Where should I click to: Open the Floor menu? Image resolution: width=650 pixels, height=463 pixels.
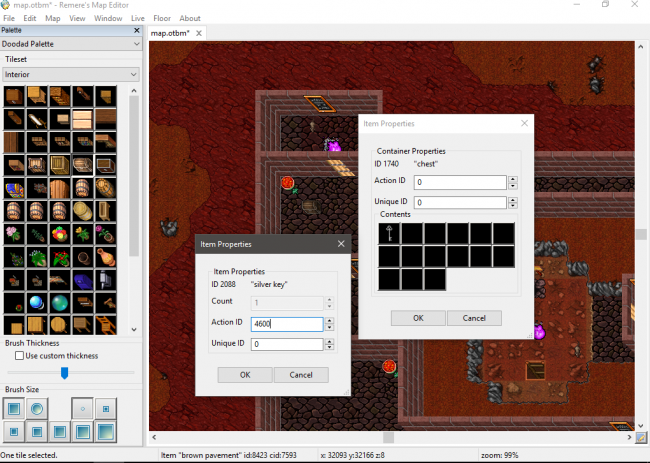162,18
